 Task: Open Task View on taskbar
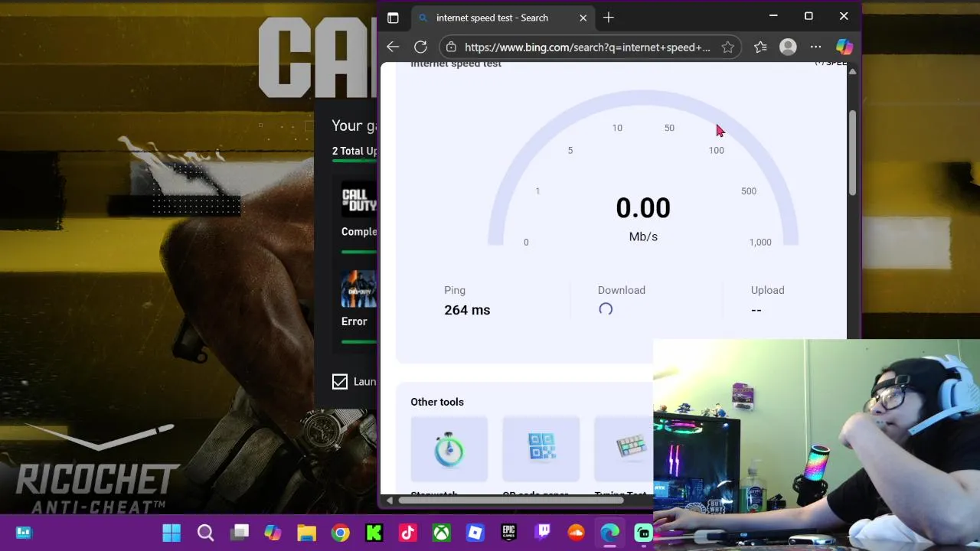pos(240,533)
